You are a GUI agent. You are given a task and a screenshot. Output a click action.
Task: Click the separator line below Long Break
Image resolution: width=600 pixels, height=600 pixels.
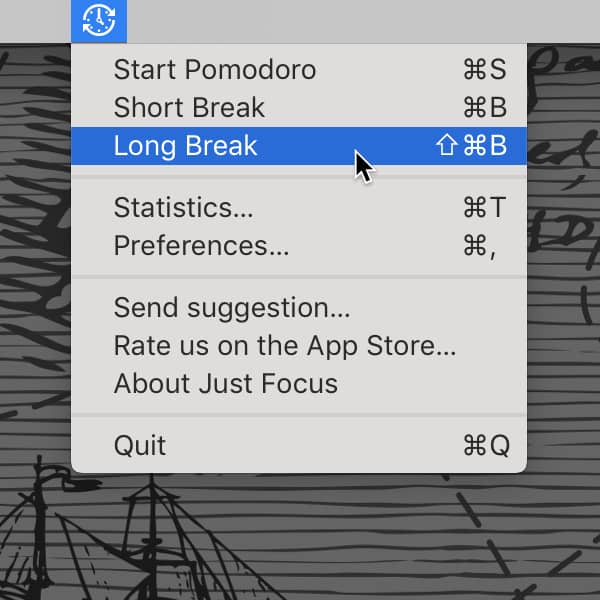[x=299, y=177]
